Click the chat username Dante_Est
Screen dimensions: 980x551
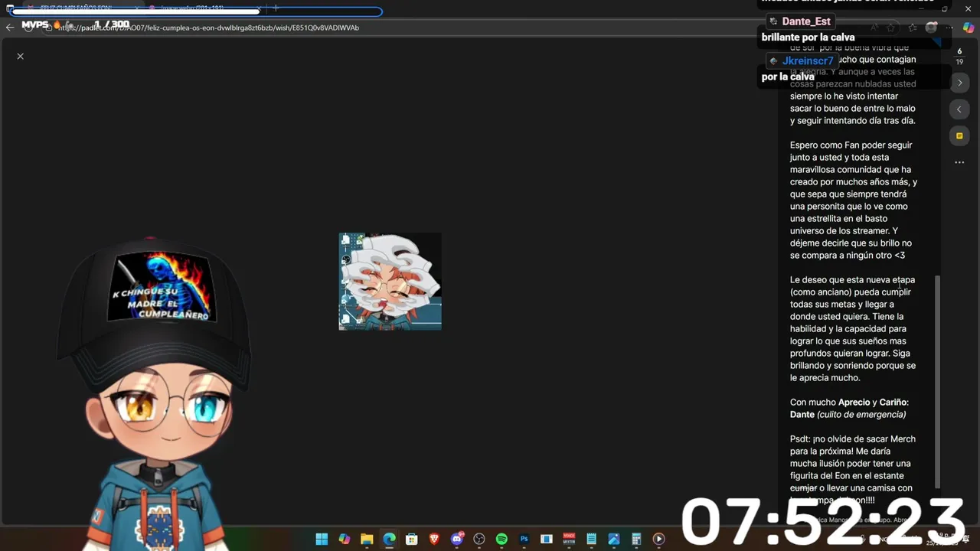coord(806,21)
